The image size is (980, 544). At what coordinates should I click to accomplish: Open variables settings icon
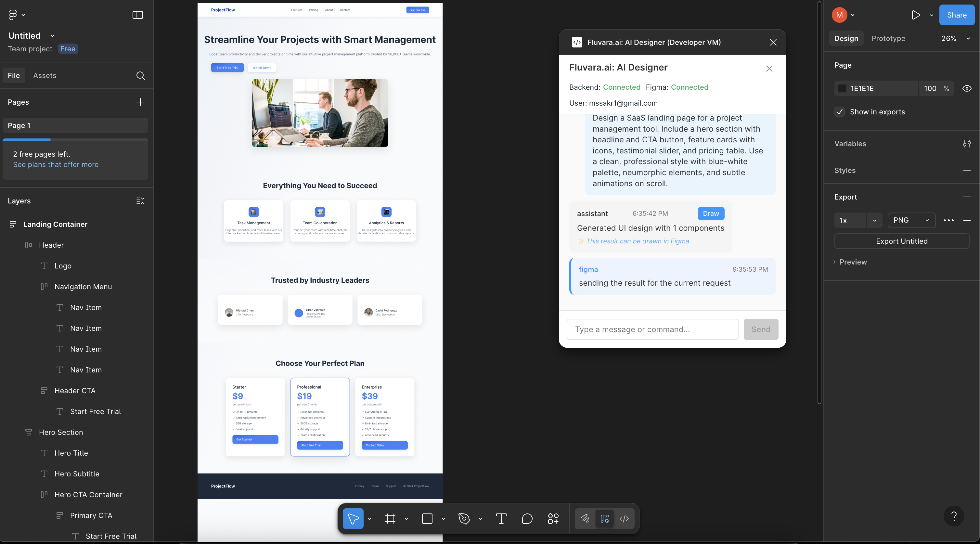pyautogui.click(x=967, y=144)
